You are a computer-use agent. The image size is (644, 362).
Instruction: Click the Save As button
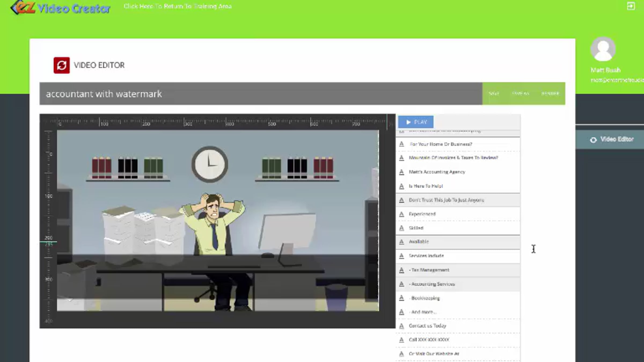(x=520, y=94)
